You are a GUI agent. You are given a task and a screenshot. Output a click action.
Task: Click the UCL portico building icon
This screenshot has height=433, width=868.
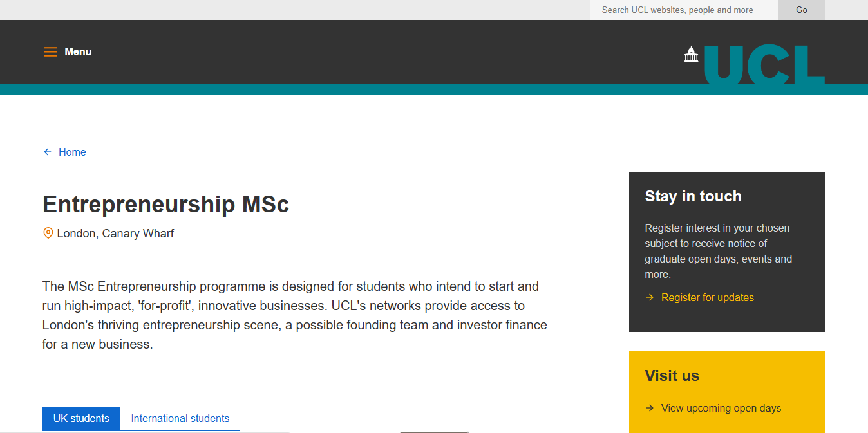[x=691, y=55]
